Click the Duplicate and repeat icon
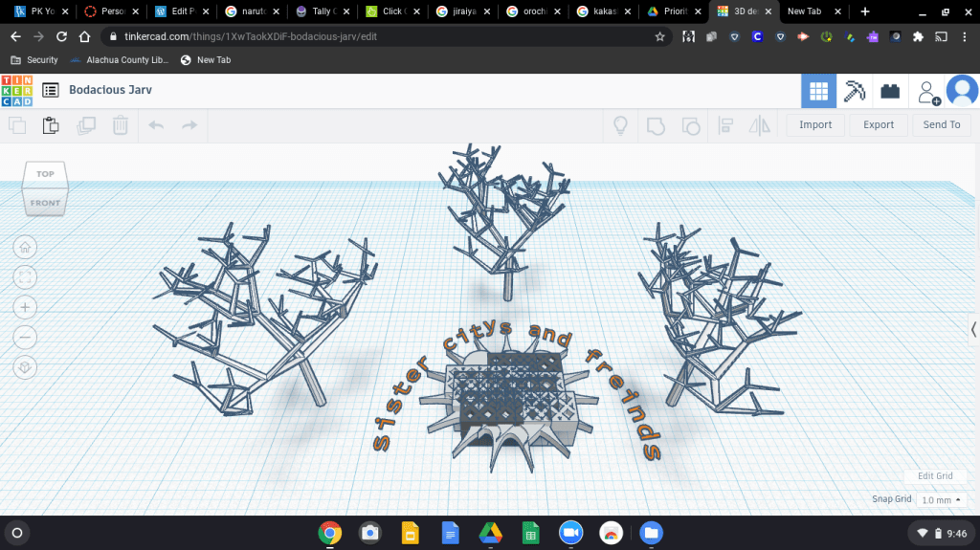Viewport: 980px width, 550px height. point(86,124)
